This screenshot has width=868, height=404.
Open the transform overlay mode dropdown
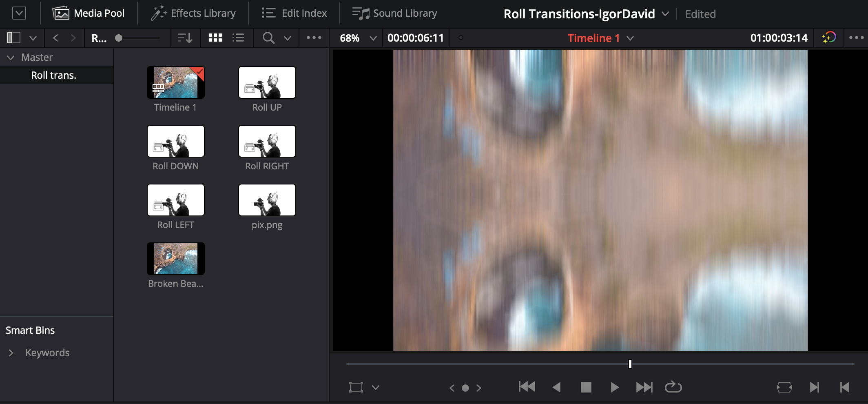tap(376, 388)
